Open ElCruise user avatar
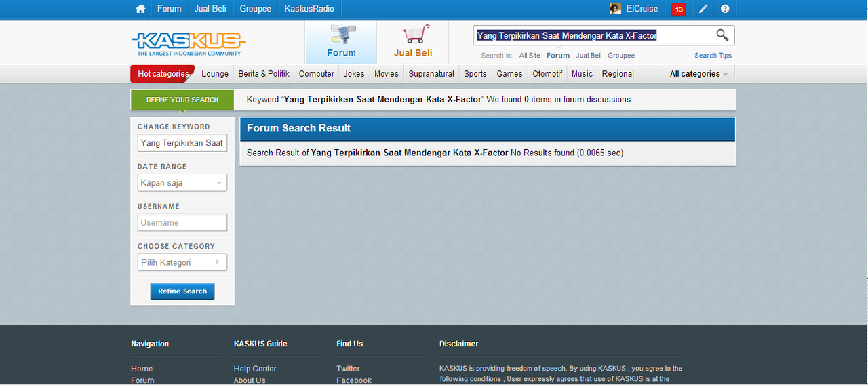The image size is (868, 385). coord(615,9)
